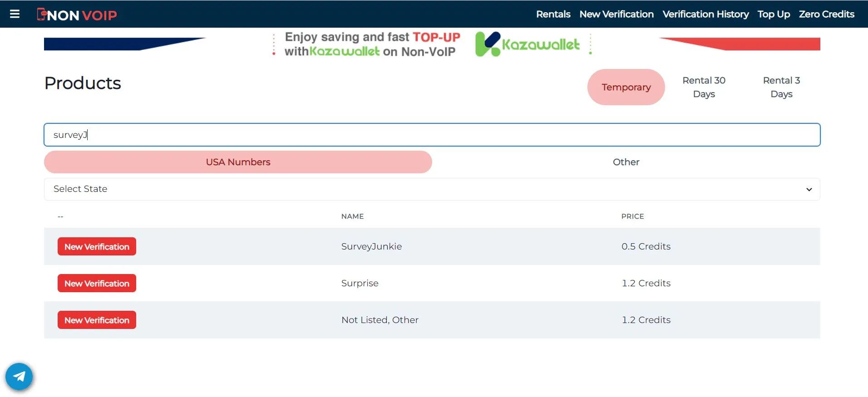Start New Verification for SurveyJunkie
The height and width of the screenshot is (397, 868).
[x=97, y=246]
